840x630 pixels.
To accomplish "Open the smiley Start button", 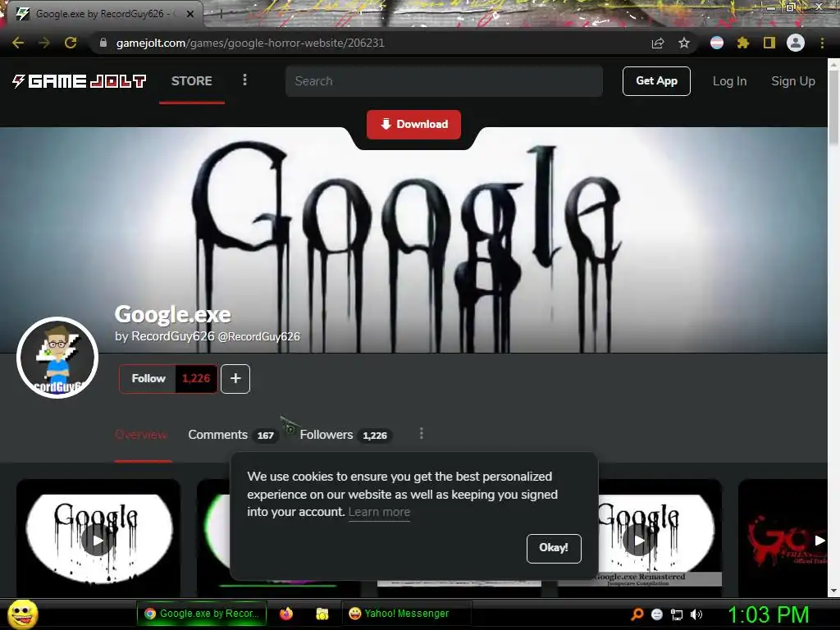I will 23,614.
